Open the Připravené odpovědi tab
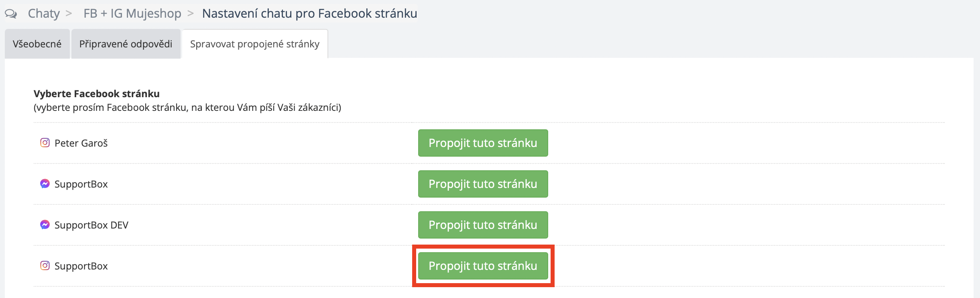980x298 pixels. (x=126, y=44)
